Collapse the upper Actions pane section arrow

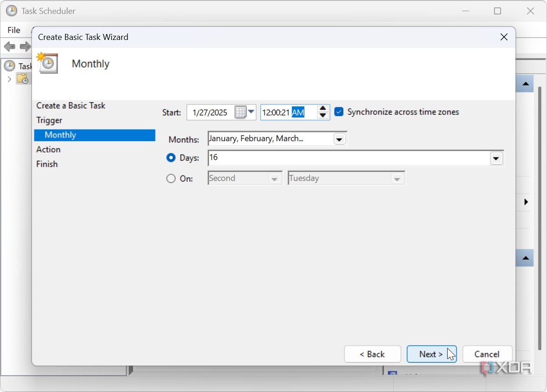pos(526,84)
